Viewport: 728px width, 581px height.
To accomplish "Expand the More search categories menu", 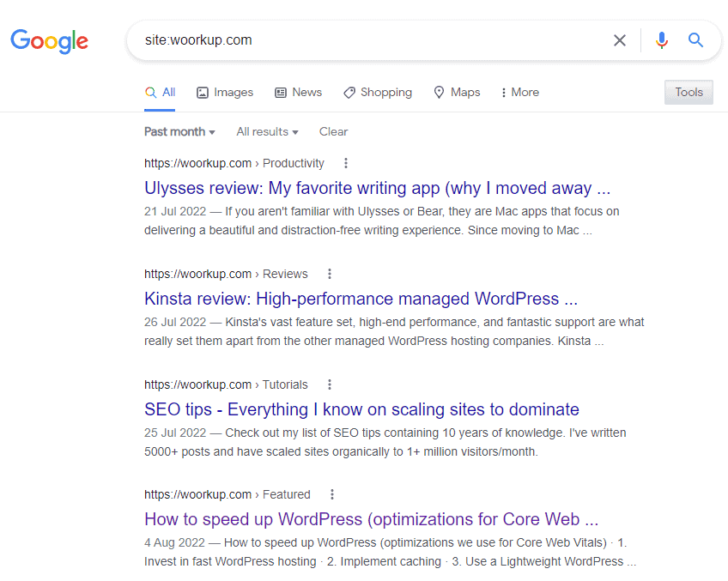I will tap(519, 92).
